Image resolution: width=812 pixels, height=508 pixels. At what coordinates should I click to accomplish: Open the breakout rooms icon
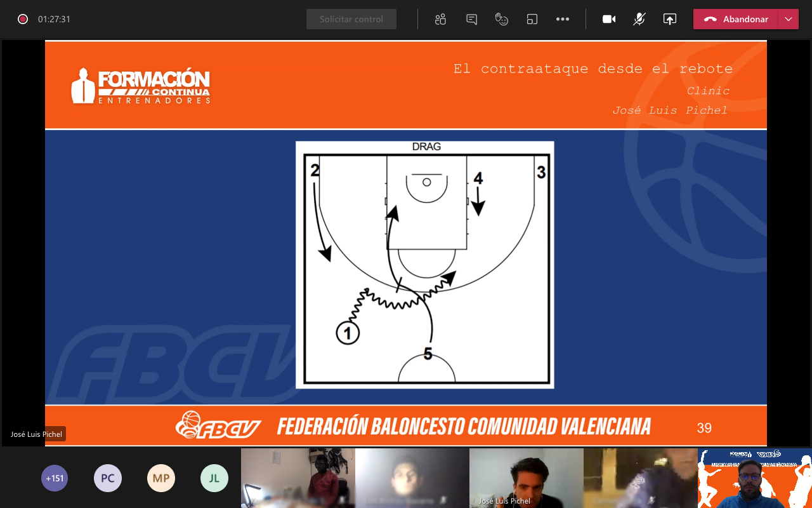tap(532, 19)
